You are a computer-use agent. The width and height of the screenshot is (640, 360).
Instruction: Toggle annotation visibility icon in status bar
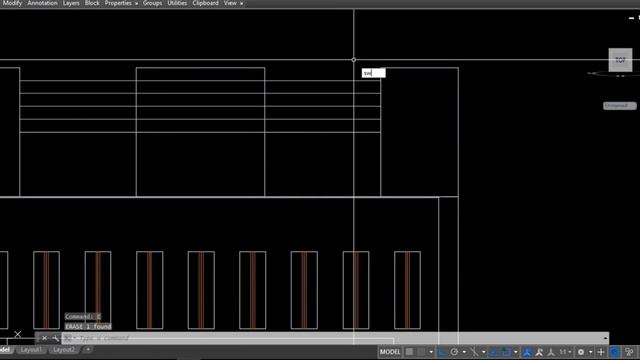point(528,351)
